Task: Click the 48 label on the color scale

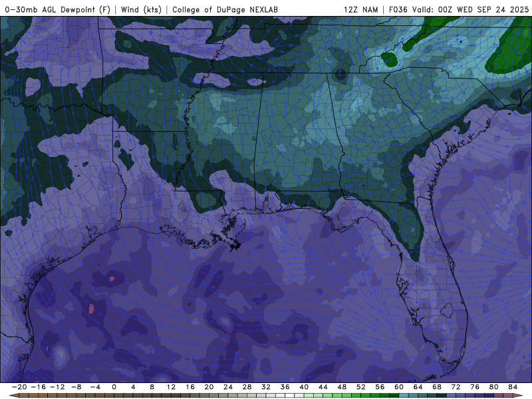Action: [342, 387]
